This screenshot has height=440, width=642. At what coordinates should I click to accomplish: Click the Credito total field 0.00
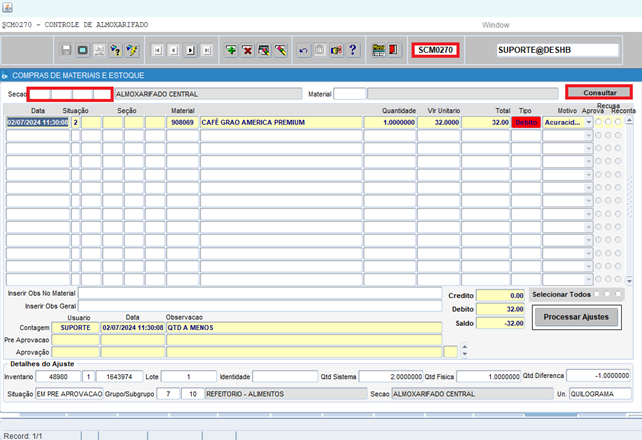[500, 295]
